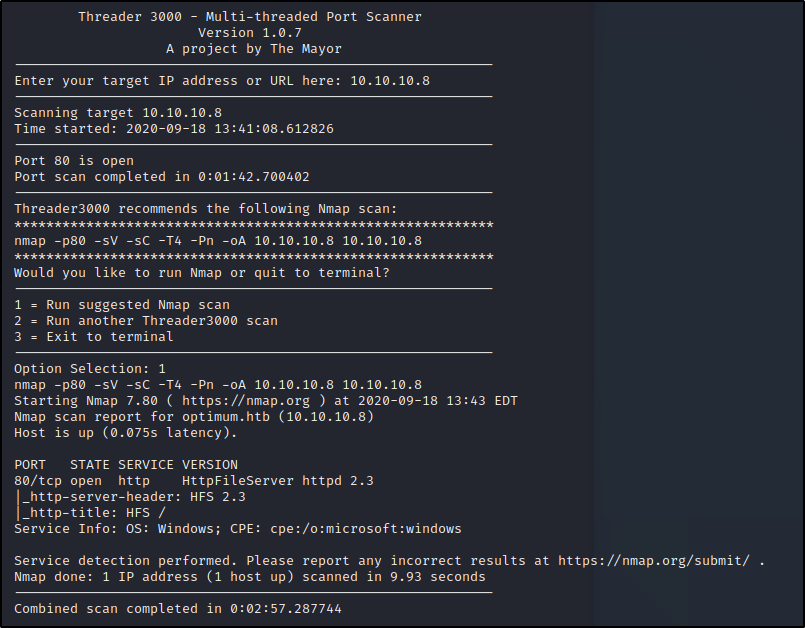Click the recommended nmap command between asterisk rows
This screenshot has height=628, width=805.
click(x=218, y=241)
